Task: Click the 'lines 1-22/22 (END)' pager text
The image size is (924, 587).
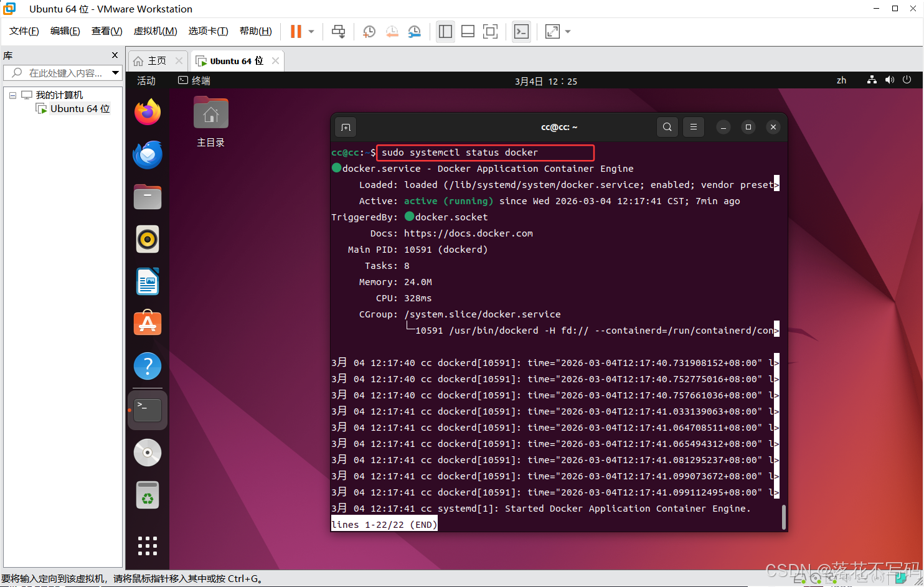Action: [x=384, y=525]
